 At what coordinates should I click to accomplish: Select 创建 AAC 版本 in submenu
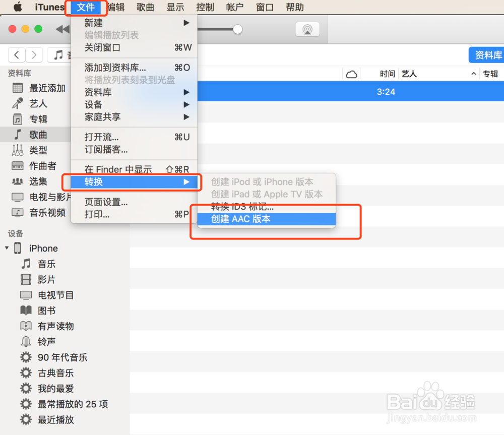pyautogui.click(x=267, y=219)
